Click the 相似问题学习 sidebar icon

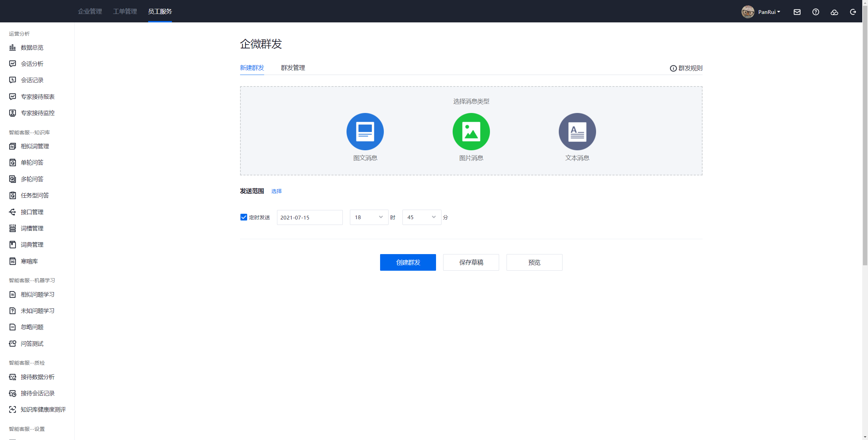point(13,294)
